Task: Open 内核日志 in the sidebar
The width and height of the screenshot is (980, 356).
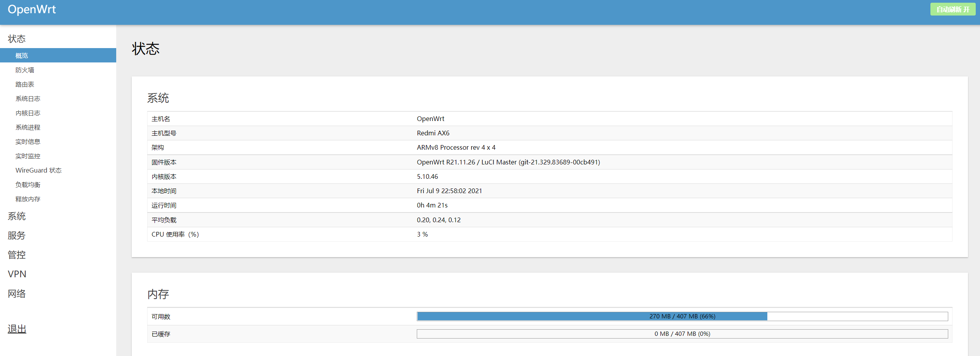Action: (28, 113)
